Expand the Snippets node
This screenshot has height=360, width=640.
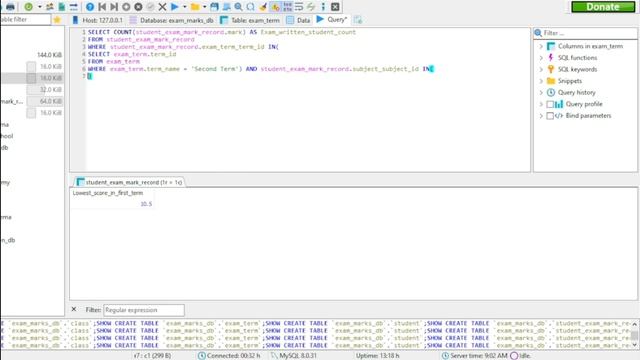click(541, 81)
